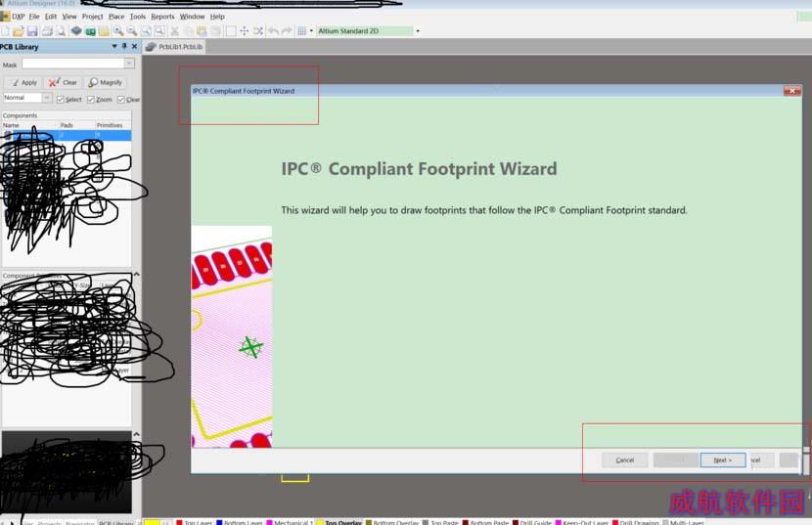Select the Mechanical 1 layer tab

tap(290, 522)
